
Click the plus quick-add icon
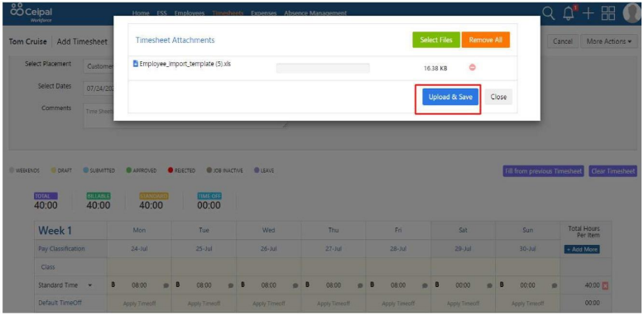[x=589, y=13]
